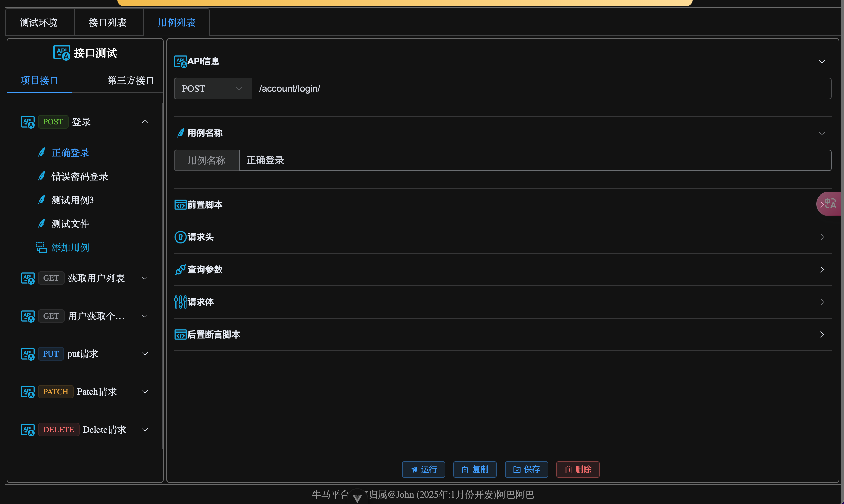Expand the 请求体 section arrow
The image size is (844, 504).
tap(822, 302)
